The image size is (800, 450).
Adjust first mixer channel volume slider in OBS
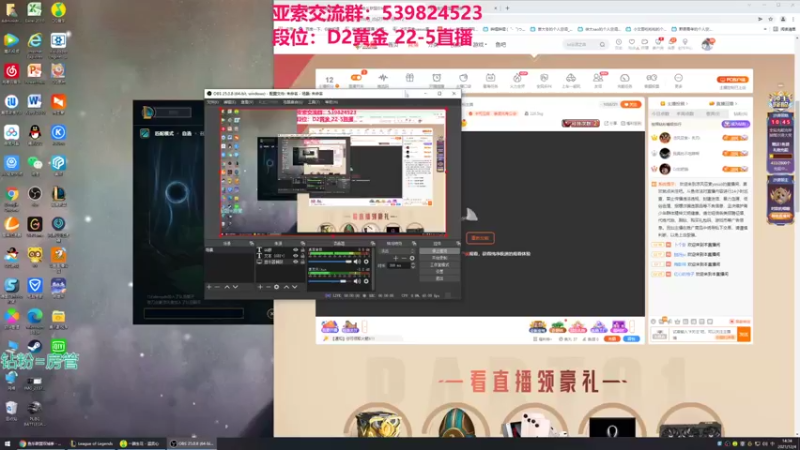[x=330, y=262]
